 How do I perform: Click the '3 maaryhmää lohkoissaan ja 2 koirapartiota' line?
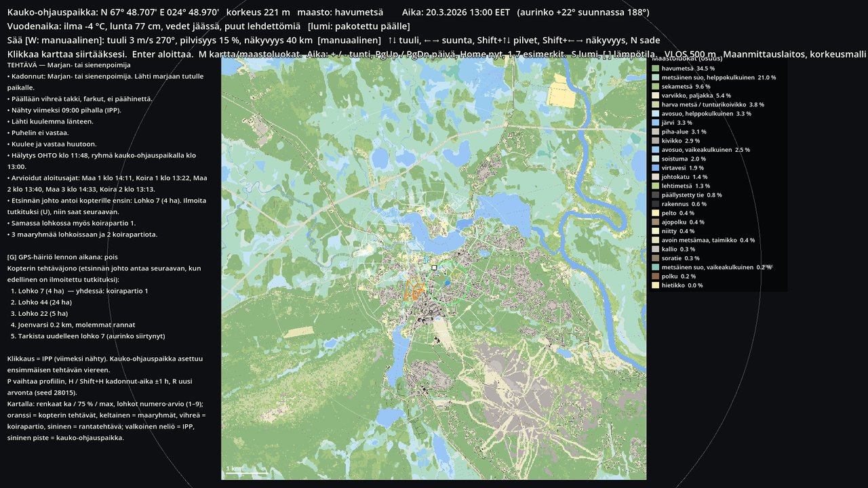(82, 235)
